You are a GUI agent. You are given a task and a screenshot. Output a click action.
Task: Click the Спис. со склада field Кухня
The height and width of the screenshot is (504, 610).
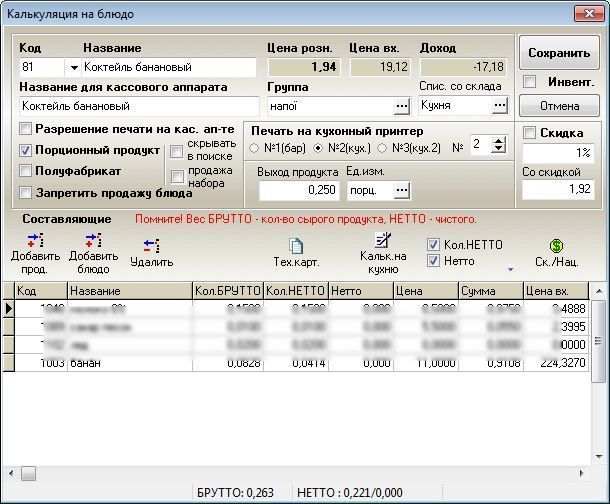coord(455,105)
